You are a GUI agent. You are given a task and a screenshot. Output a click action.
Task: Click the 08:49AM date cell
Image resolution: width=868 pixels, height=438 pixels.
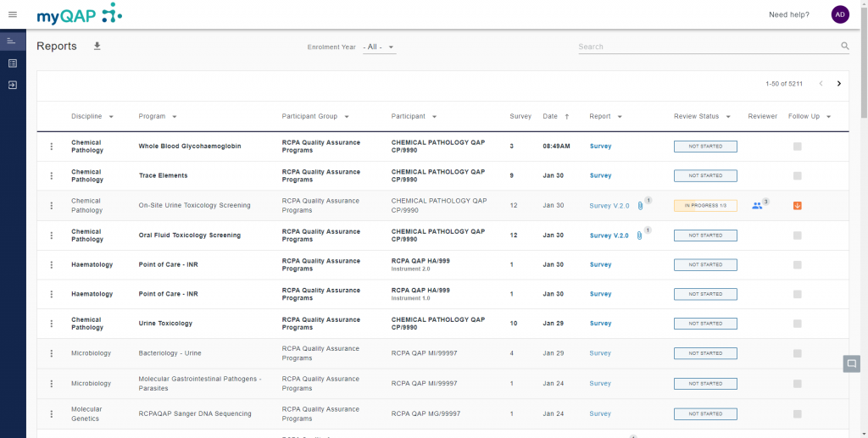(556, 147)
